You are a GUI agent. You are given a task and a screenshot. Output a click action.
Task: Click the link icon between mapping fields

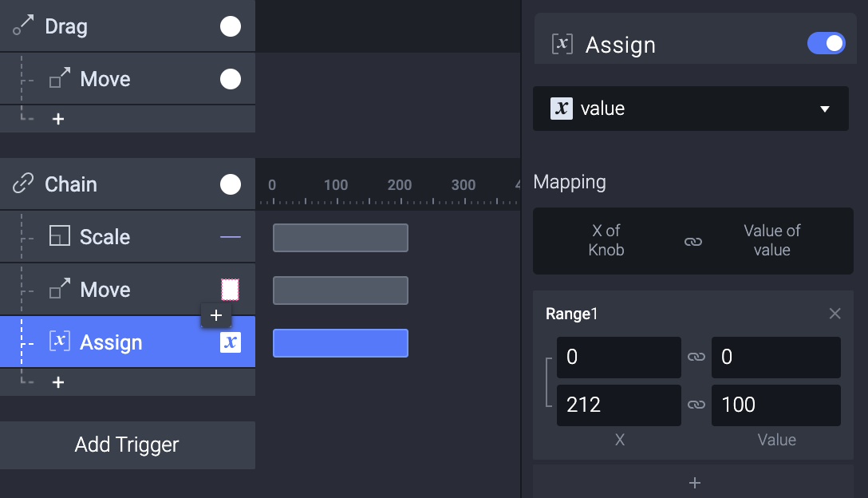tap(693, 242)
